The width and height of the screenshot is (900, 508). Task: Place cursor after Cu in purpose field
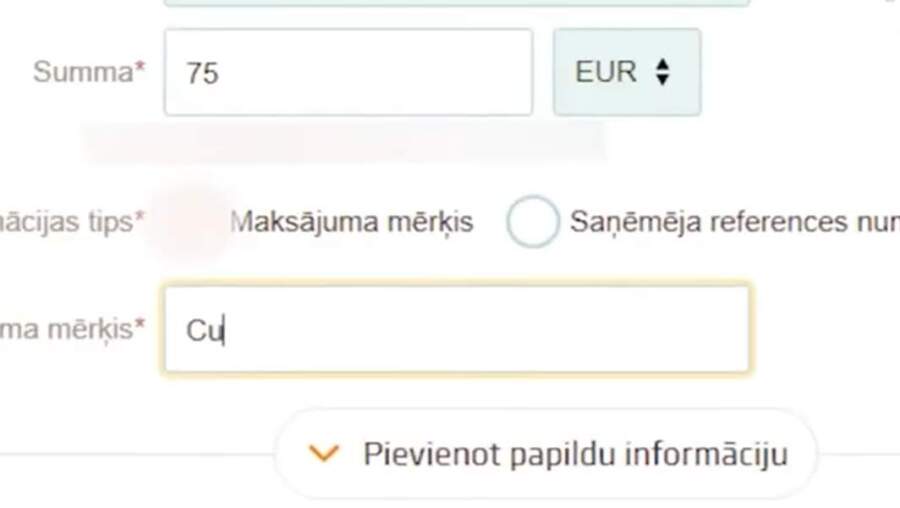pos(222,331)
